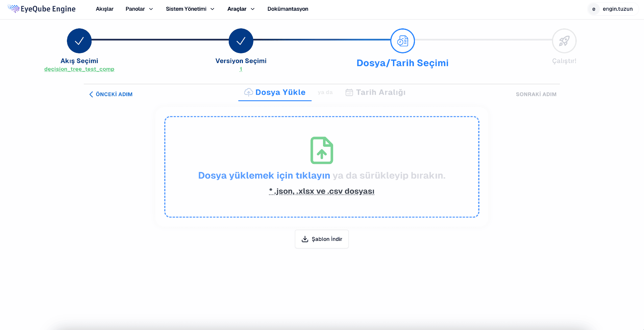Click the Dosya/Tarih Seçimi step icon

(402, 41)
